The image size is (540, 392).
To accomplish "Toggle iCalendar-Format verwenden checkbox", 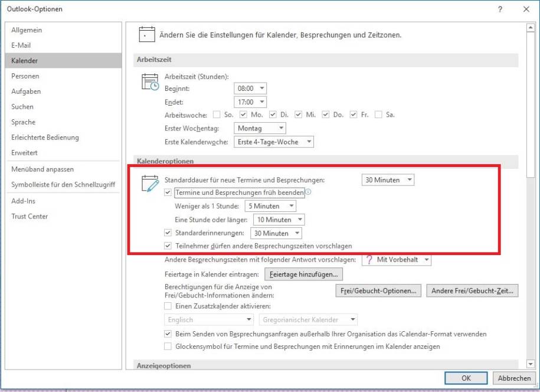I will point(168,334).
